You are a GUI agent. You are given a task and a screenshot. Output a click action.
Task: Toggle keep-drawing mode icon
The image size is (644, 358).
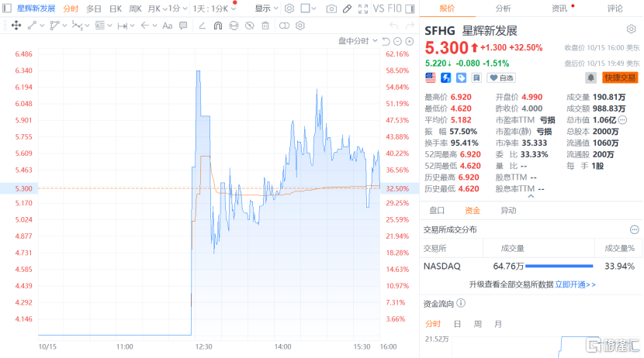pos(234,26)
